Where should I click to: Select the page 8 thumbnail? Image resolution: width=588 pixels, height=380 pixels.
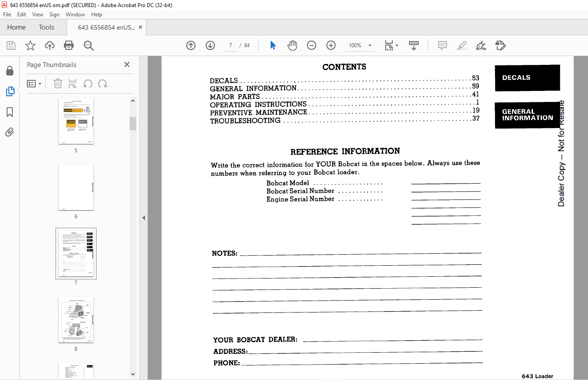(x=76, y=320)
